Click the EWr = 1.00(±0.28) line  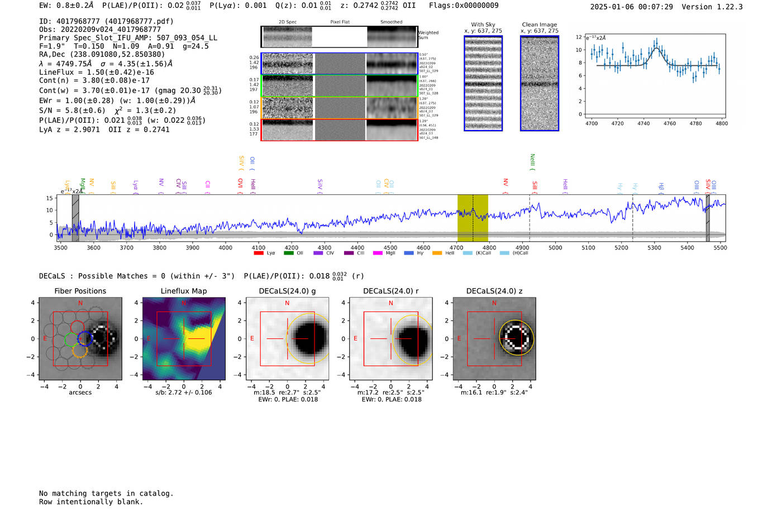117,101
